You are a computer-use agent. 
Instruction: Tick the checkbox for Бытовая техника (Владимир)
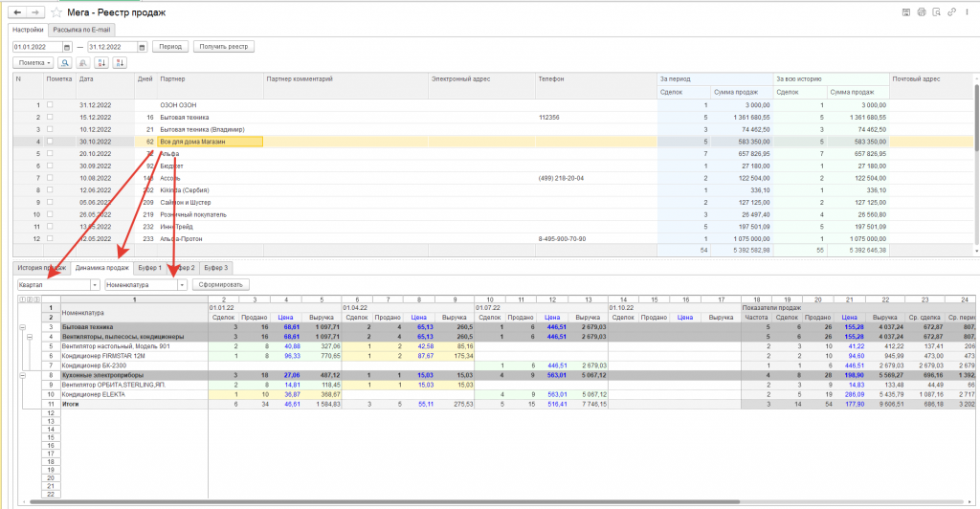click(x=50, y=129)
